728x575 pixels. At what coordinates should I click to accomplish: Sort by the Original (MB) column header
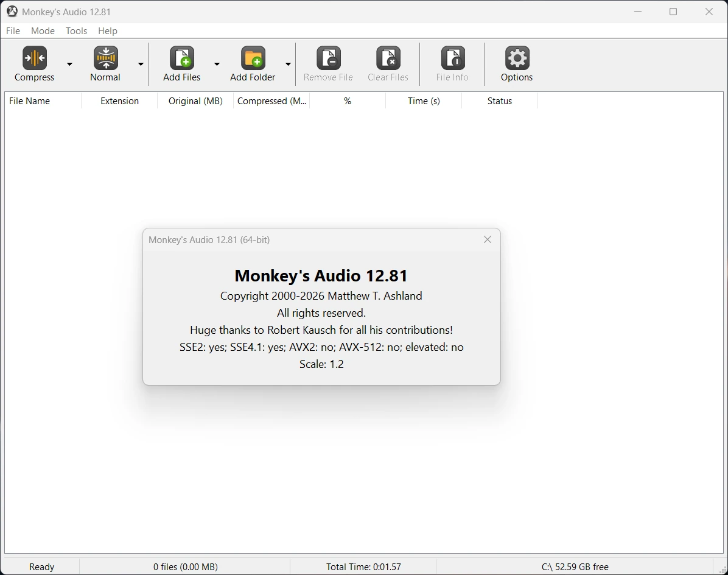(x=195, y=101)
